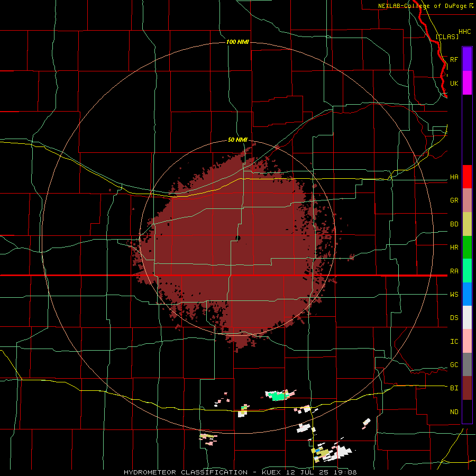
Task: Click the BI dark red legend swatch
Action: 467,388
